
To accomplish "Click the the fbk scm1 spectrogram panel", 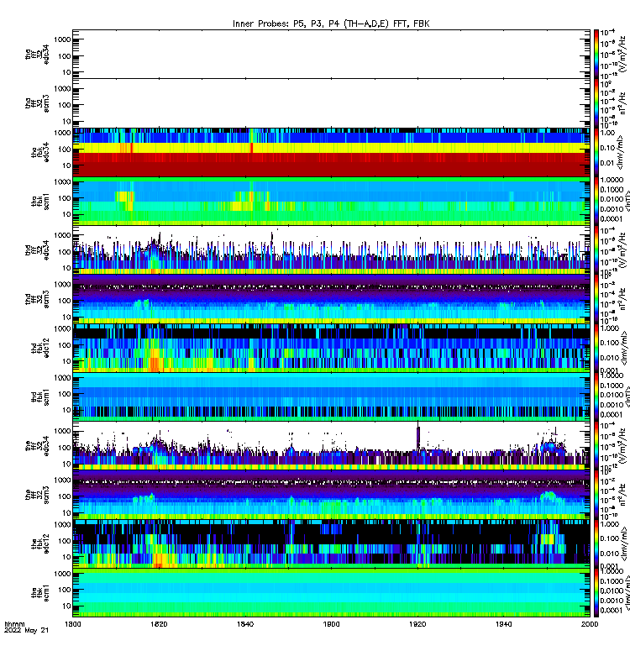I will (x=331, y=593).
